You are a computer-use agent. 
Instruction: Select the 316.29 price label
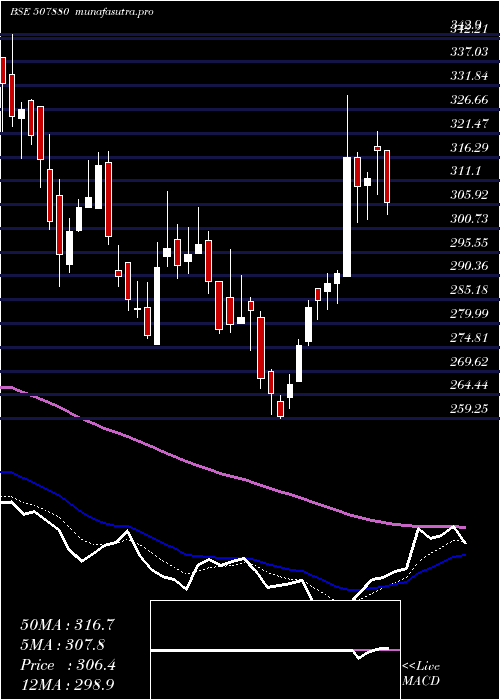(x=468, y=148)
